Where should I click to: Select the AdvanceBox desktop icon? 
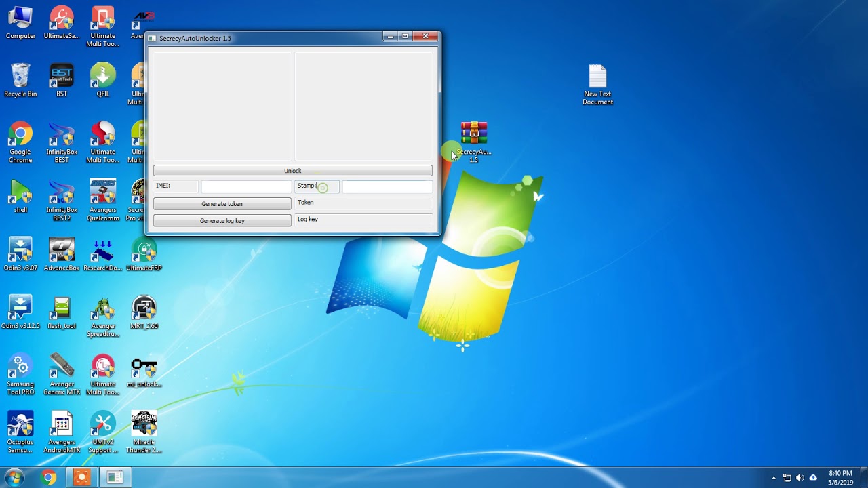click(x=62, y=255)
